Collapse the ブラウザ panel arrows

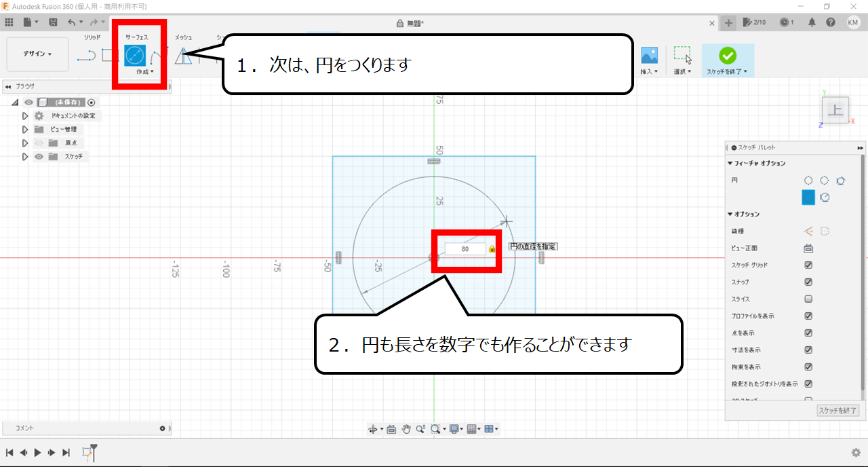tap(8, 87)
